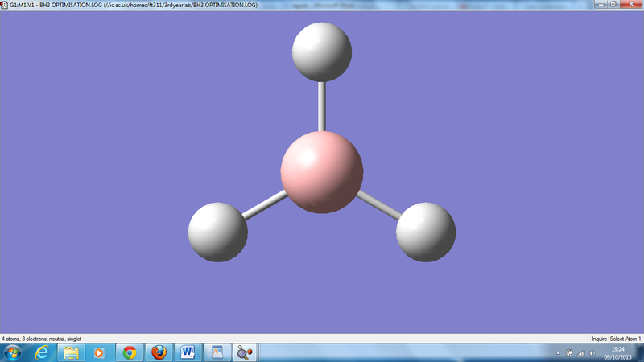Open the volume speaker tray icon
The height and width of the screenshot is (362, 644).
pos(592,353)
